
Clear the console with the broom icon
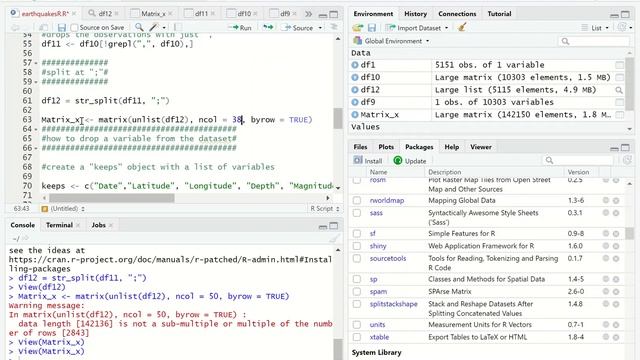tap(334, 238)
